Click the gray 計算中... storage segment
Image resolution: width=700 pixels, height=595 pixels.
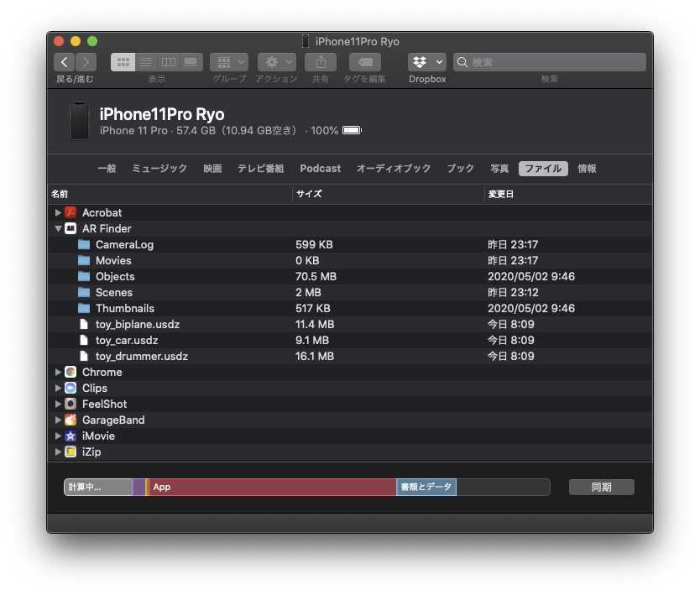(x=98, y=487)
